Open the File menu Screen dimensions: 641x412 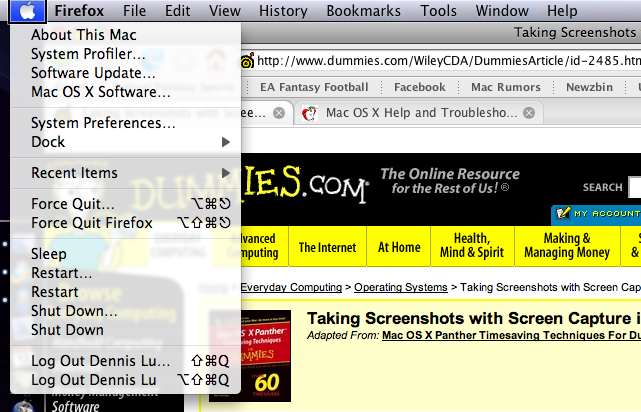134,11
